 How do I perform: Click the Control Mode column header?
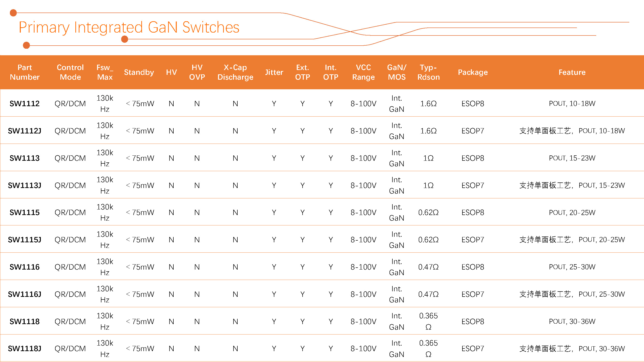coord(70,72)
